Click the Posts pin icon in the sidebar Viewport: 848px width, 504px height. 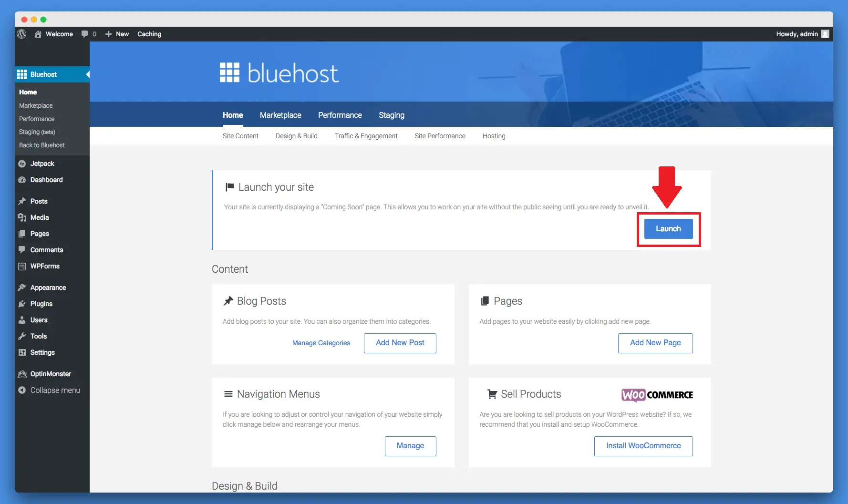(x=22, y=201)
